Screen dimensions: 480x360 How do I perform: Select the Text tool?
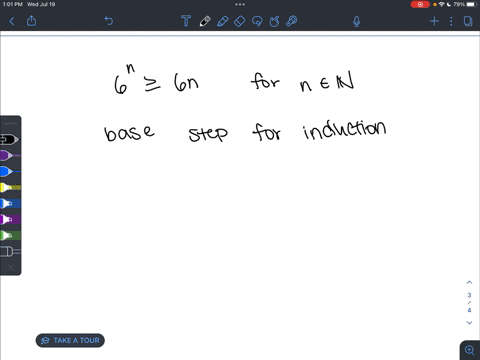tap(186, 21)
